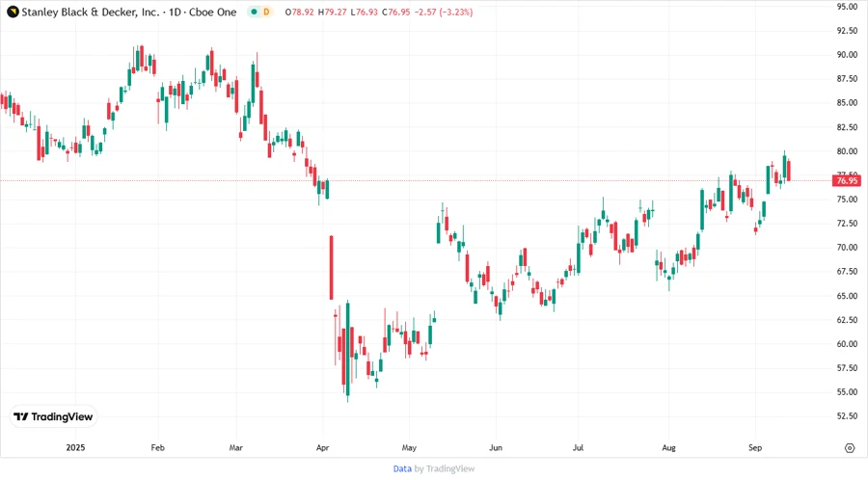Click the change value −2.57 (−3.23%)
Image resolution: width=868 pixels, height=480 pixels.
[x=444, y=12]
